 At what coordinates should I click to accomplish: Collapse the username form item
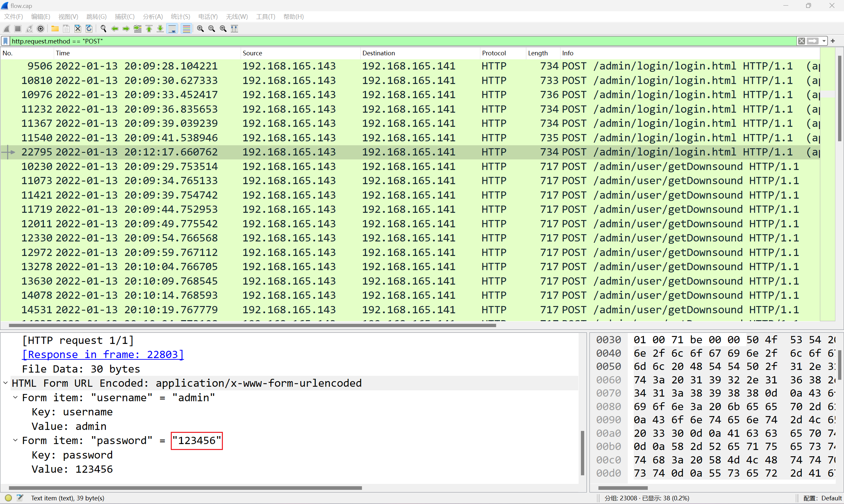(15, 397)
